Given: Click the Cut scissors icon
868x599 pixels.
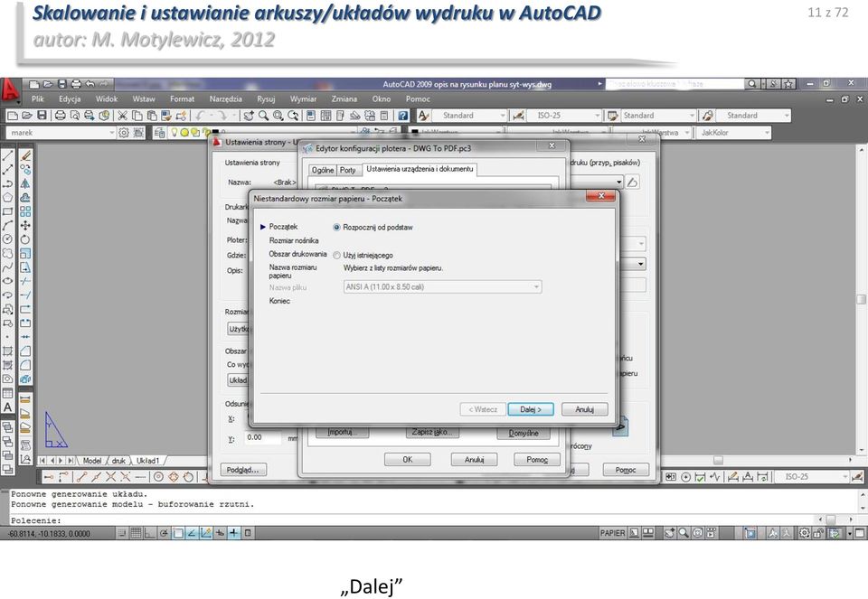Looking at the screenshot, I should pyautogui.click(x=122, y=116).
